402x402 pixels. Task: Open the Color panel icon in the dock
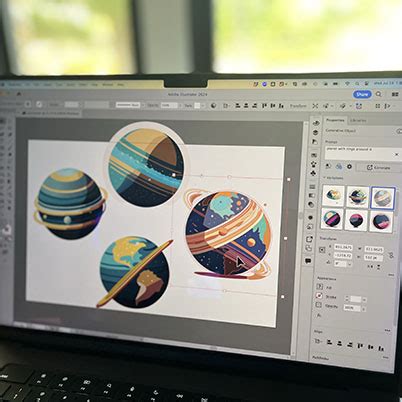pyautogui.click(x=316, y=123)
